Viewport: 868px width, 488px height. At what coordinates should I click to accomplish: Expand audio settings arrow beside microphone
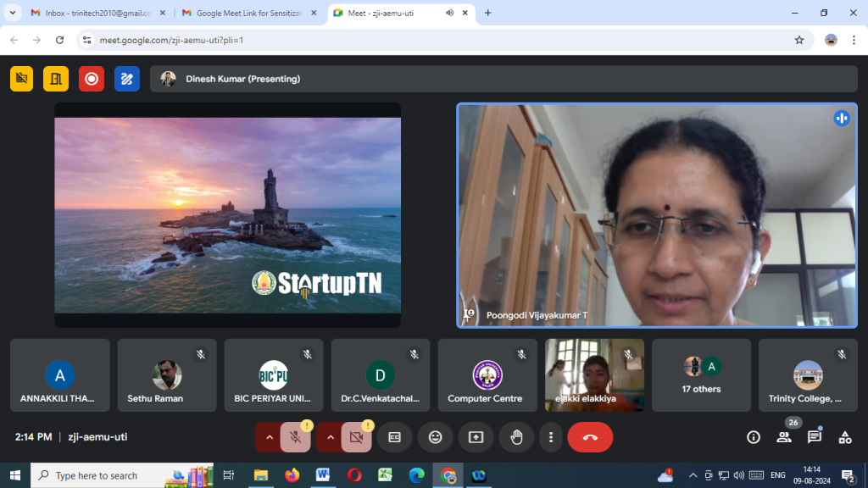[270, 437]
